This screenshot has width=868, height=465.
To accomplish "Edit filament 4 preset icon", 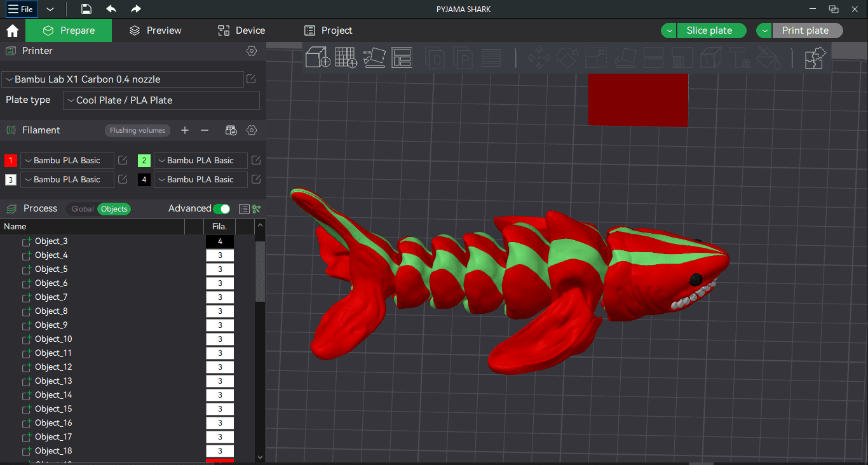I will [x=256, y=180].
